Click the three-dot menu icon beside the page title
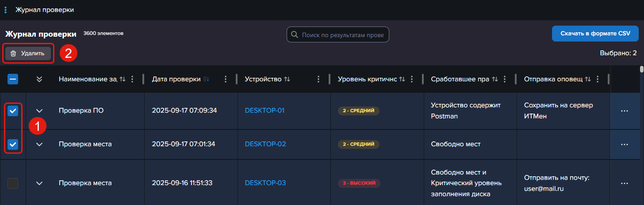 [x=5, y=10]
